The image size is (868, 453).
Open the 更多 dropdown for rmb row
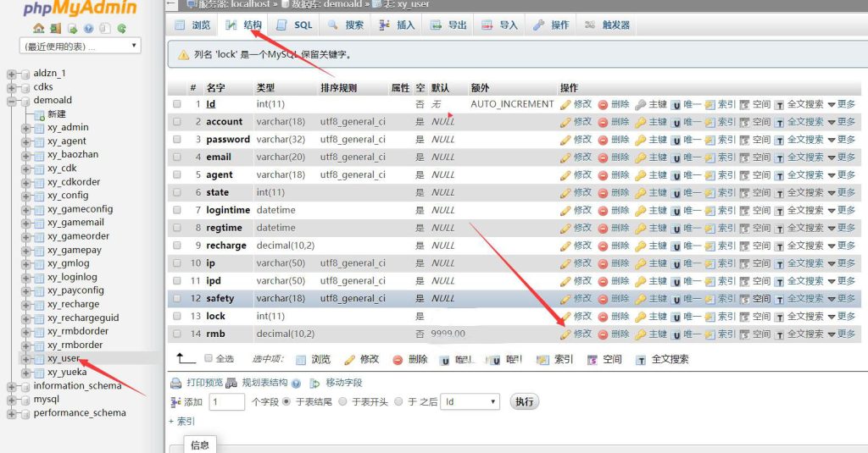(x=842, y=334)
